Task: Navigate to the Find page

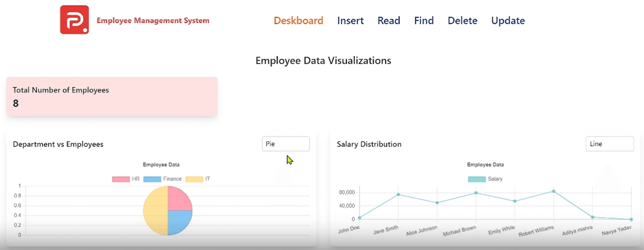Action: 424,21
